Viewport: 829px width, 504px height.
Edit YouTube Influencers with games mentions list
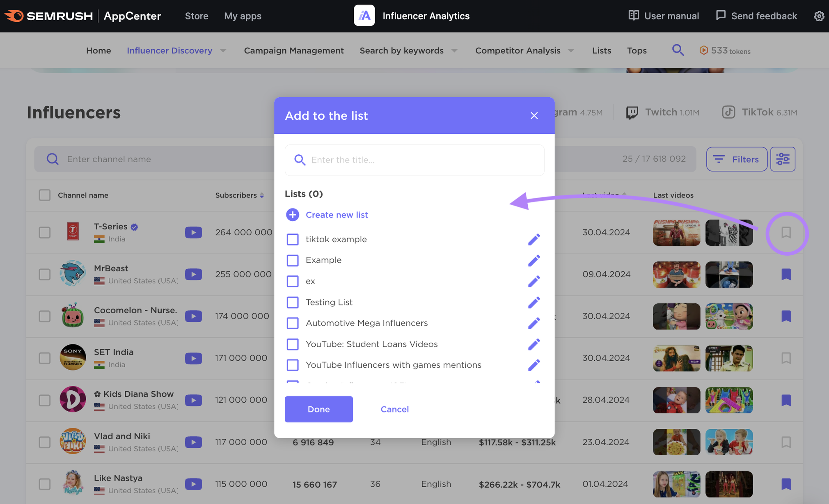click(534, 365)
